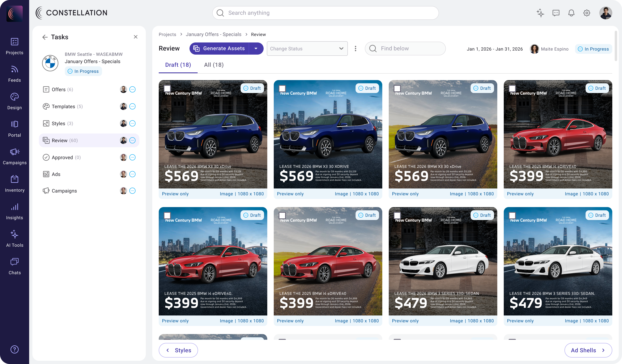Viewport: 622px width, 364px height.
Task: Open the Styles (3) task
Action: point(89,124)
